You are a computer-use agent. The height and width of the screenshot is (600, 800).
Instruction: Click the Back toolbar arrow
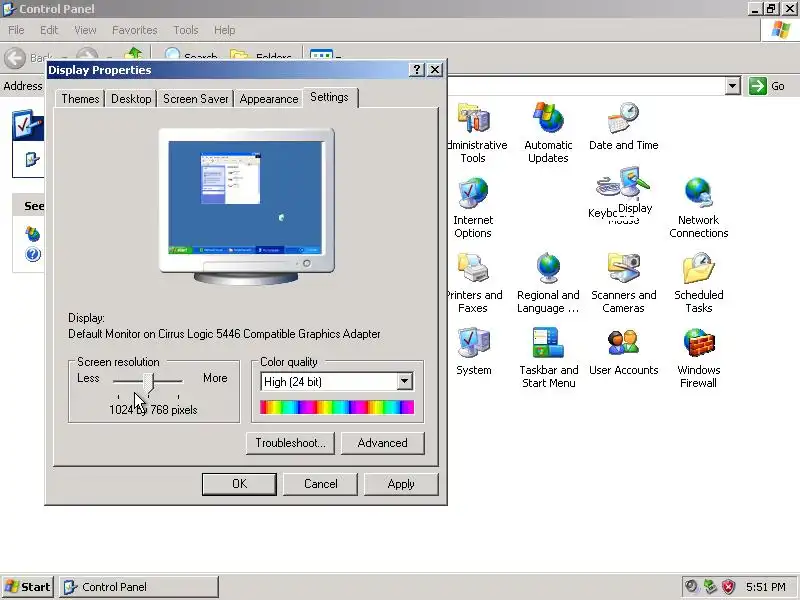click(15, 58)
